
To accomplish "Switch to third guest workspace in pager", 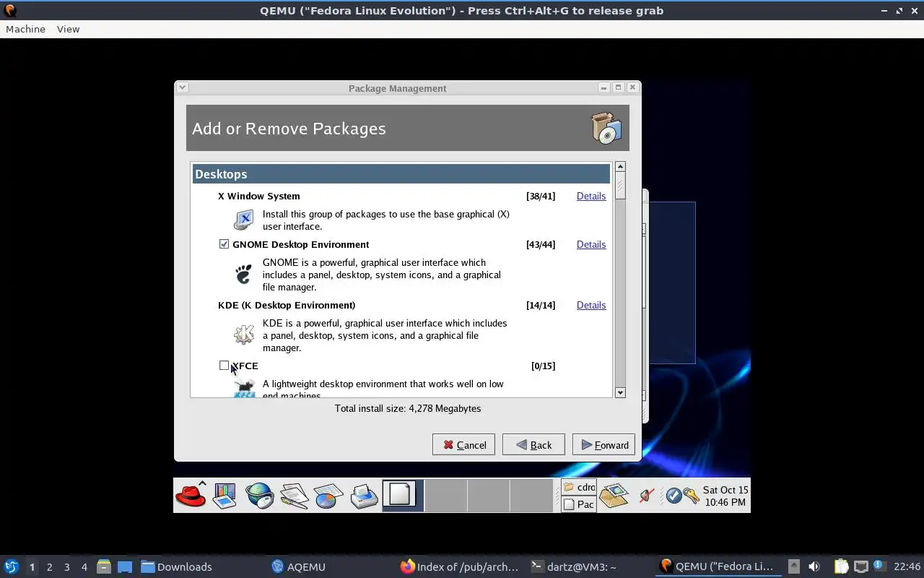I will point(488,496).
